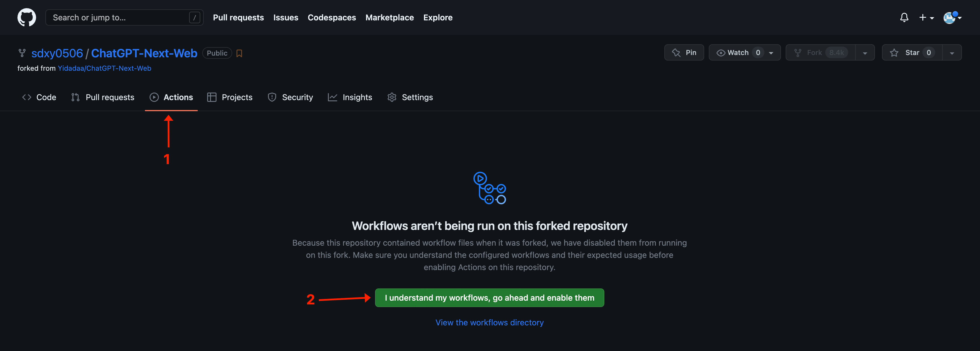Click the Public visibility badge

click(x=217, y=53)
